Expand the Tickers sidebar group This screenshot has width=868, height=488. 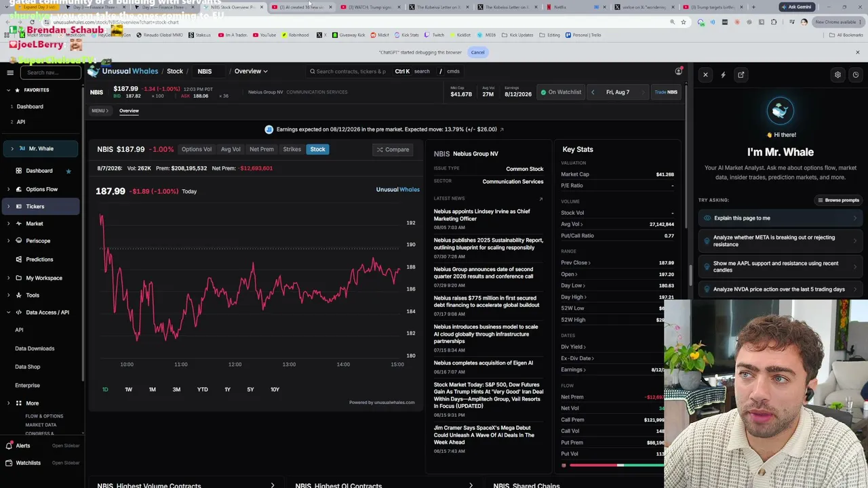(x=9, y=206)
